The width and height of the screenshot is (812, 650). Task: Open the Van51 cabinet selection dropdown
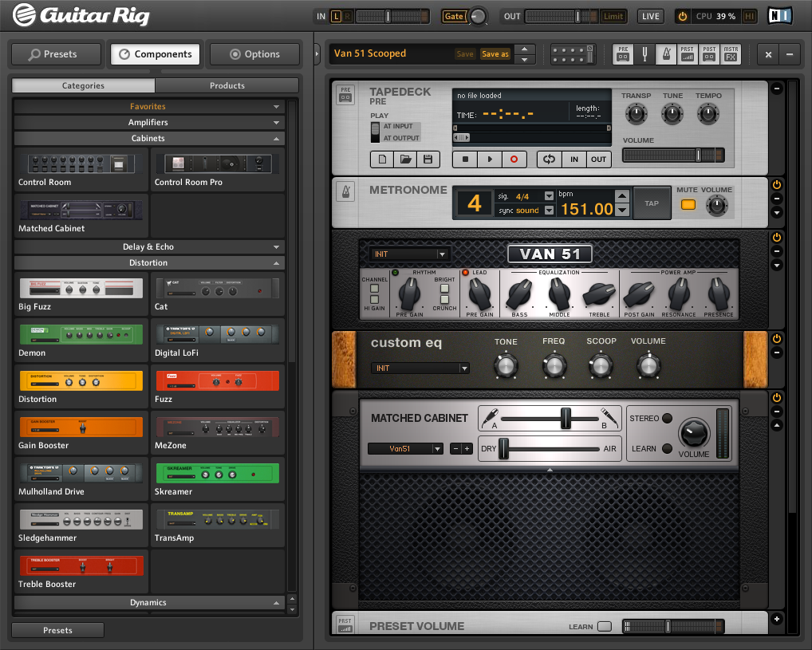click(405, 448)
